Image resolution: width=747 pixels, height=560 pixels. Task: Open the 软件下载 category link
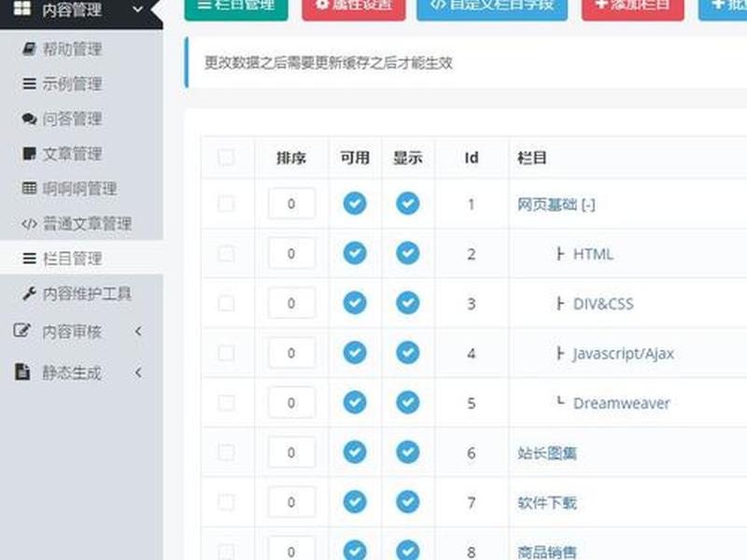click(x=547, y=502)
